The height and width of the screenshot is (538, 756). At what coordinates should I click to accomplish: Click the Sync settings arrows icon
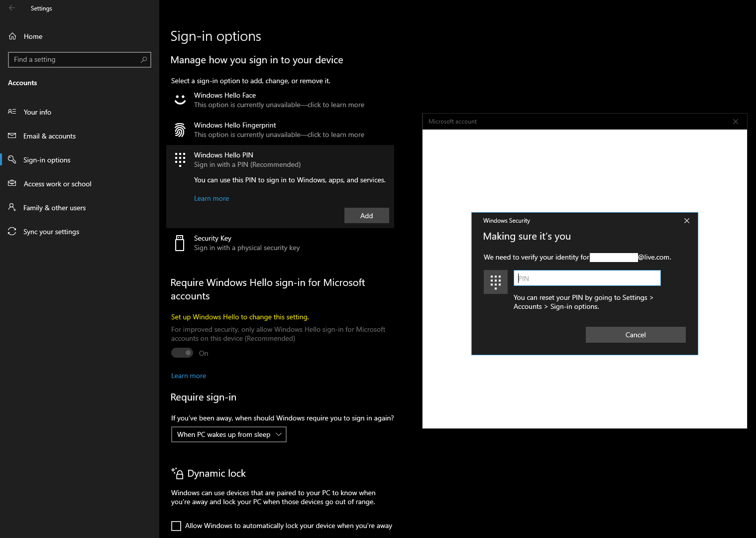point(12,231)
